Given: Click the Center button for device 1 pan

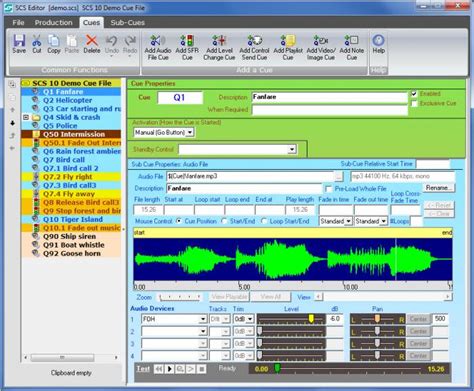Looking at the screenshot, I should point(418,319).
